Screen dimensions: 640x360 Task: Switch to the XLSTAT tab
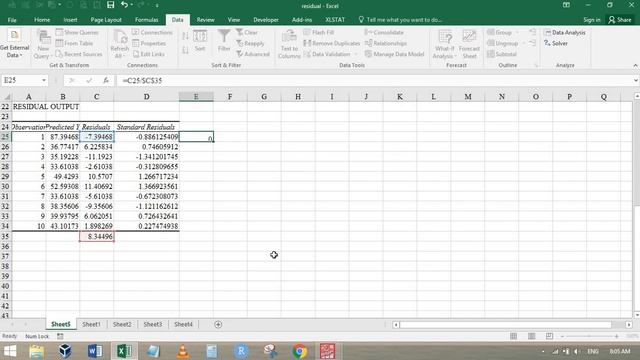tap(335, 20)
